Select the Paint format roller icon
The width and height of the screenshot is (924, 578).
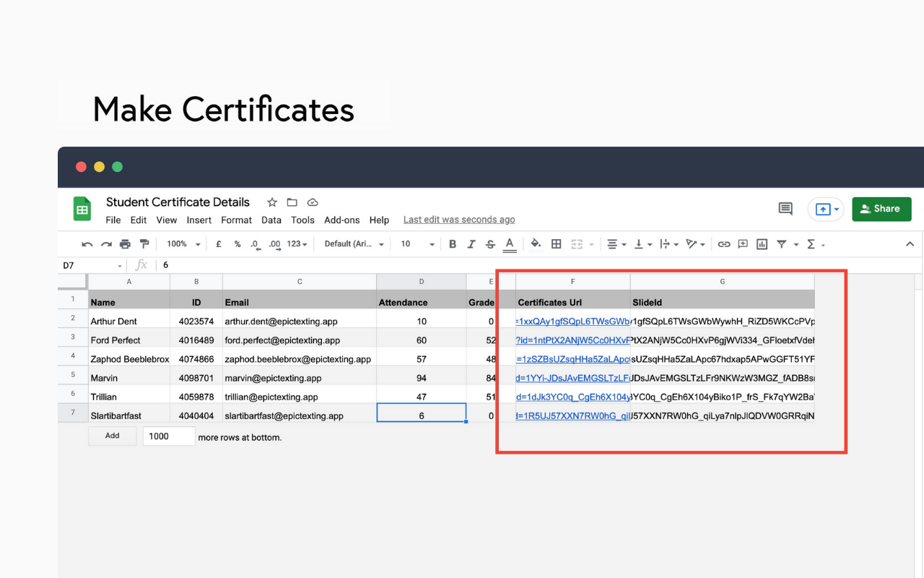tap(144, 244)
